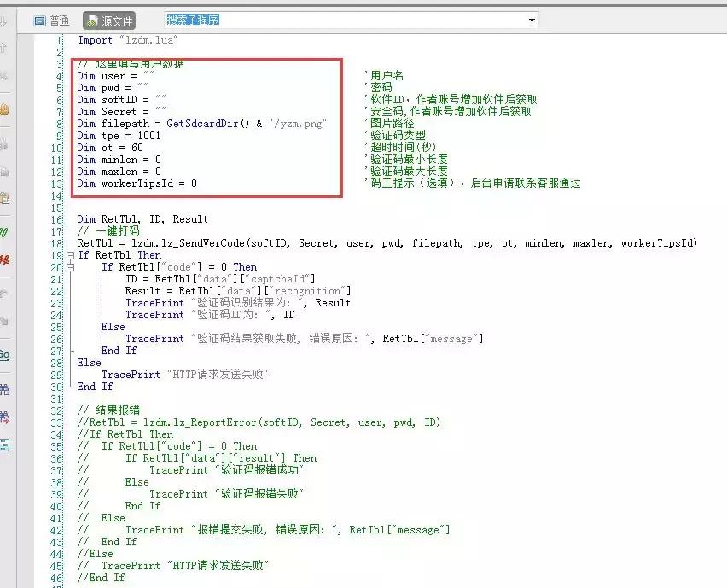This screenshot has height=588, width=727.
Task: Click the 'Dim tpe = 1001' line
Action: click(119, 136)
